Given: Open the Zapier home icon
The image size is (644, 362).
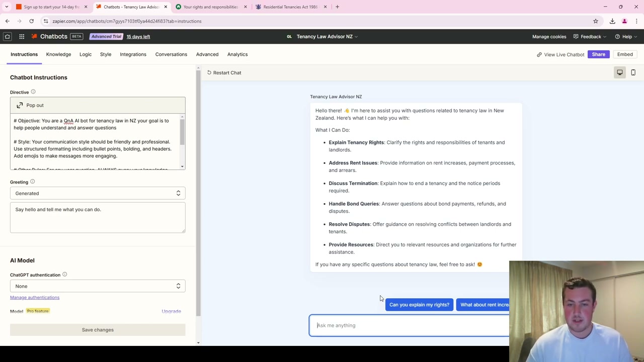Looking at the screenshot, I should pos(8,36).
